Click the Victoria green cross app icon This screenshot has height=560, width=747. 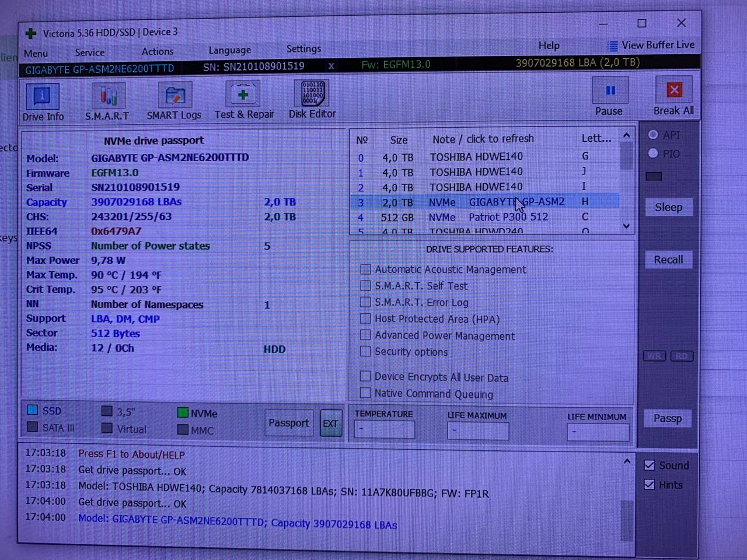click(30, 34)
